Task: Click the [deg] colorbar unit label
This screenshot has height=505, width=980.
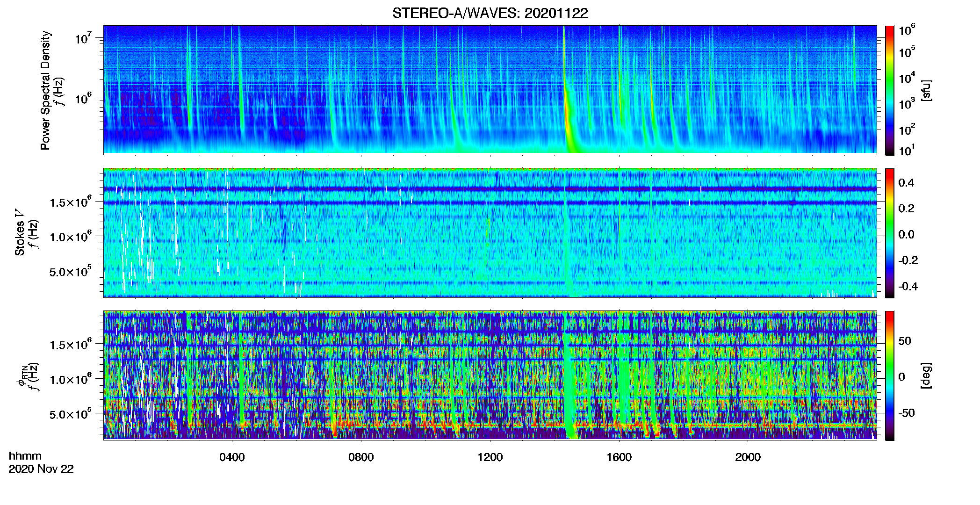Action: (926, 375)
